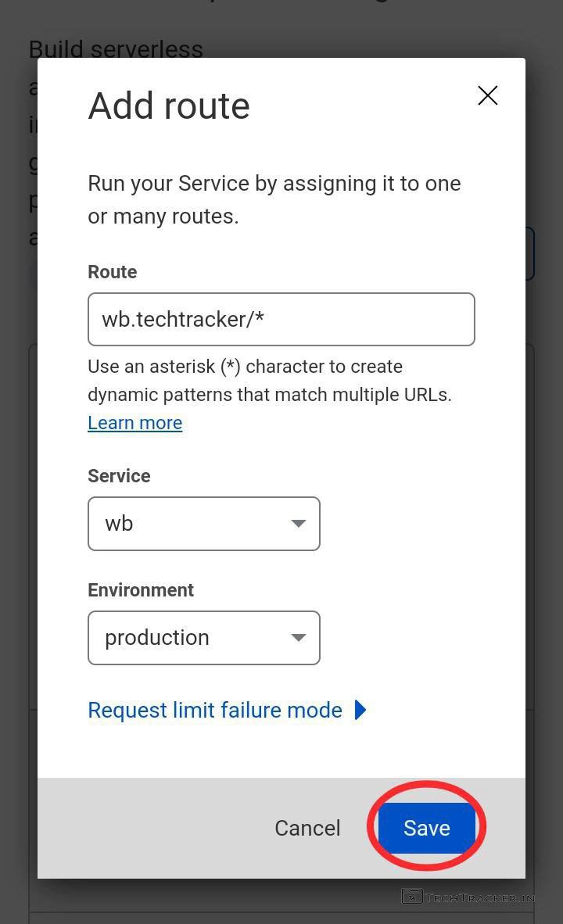Click the Environment dropdown arrow caret

[x=298, y=638]
